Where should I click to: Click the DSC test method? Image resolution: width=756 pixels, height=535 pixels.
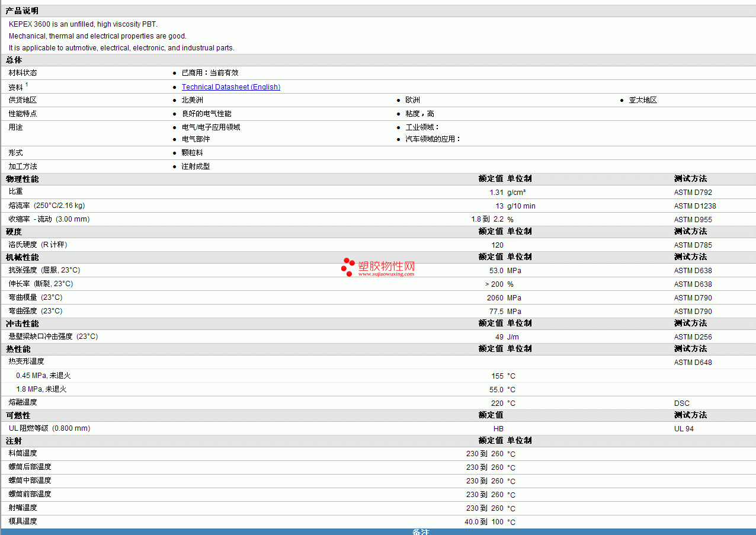pos(682,403)
